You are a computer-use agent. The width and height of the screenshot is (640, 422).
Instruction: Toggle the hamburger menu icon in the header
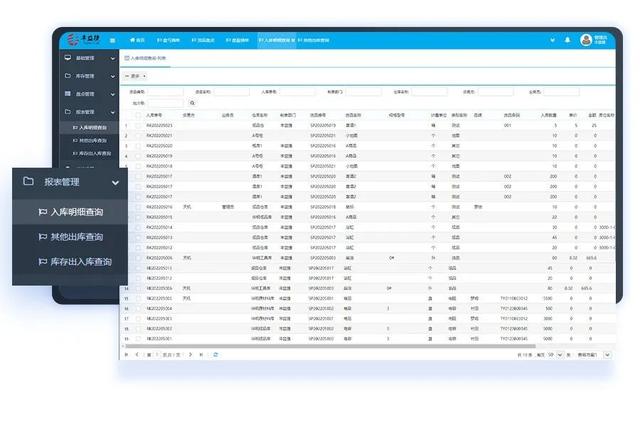(x=112, y=40)
